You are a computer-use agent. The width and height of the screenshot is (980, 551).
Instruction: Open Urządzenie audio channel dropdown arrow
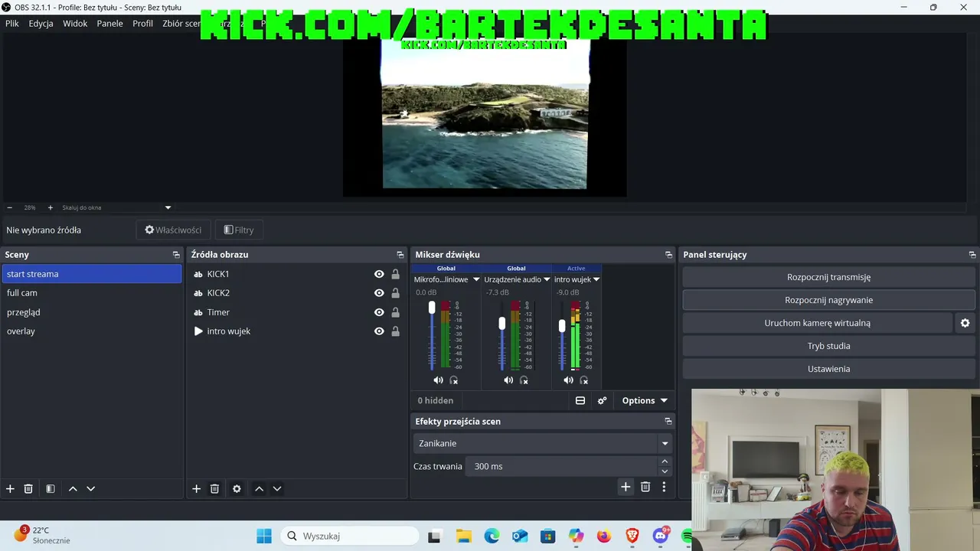[547, 280]
